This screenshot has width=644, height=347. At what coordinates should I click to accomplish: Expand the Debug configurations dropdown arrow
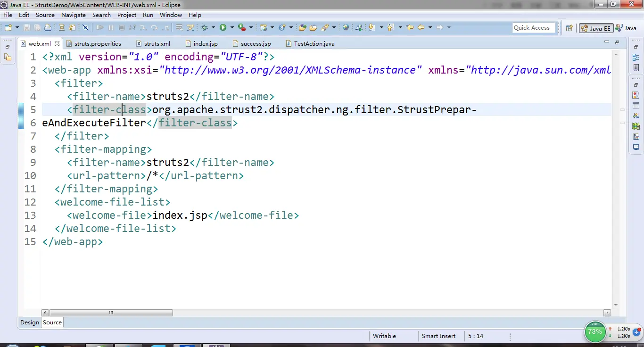point(213,27)
